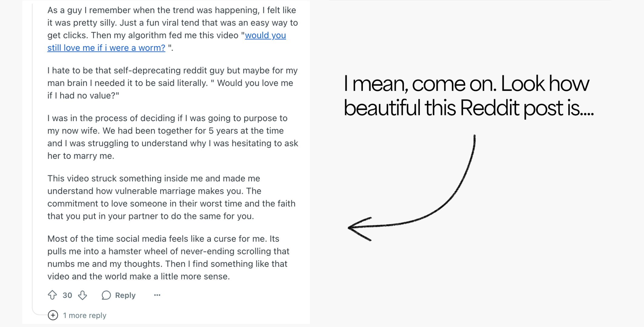Click the hand-drawn curved arrow graphic

pyautogui.click(x=412, y=188)
